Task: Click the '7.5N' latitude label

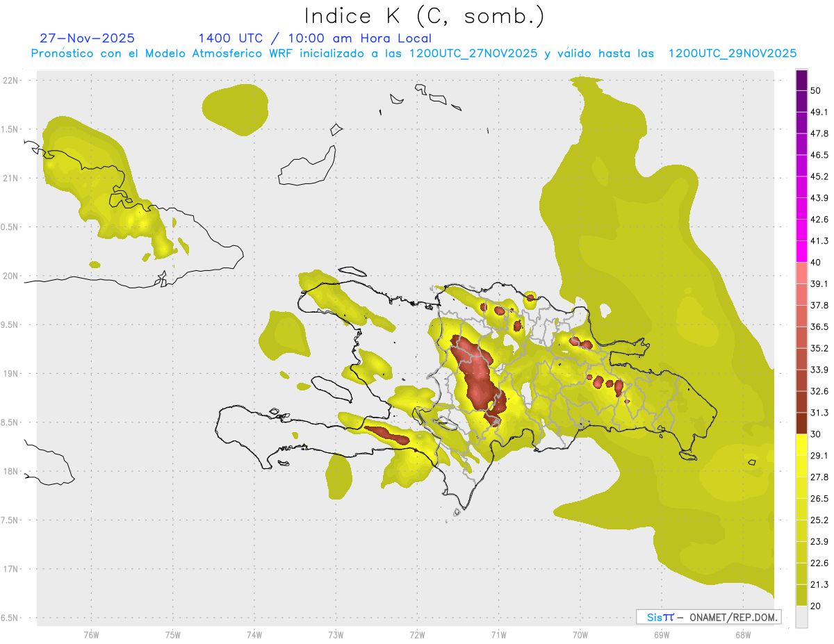Action: point(10,520)
